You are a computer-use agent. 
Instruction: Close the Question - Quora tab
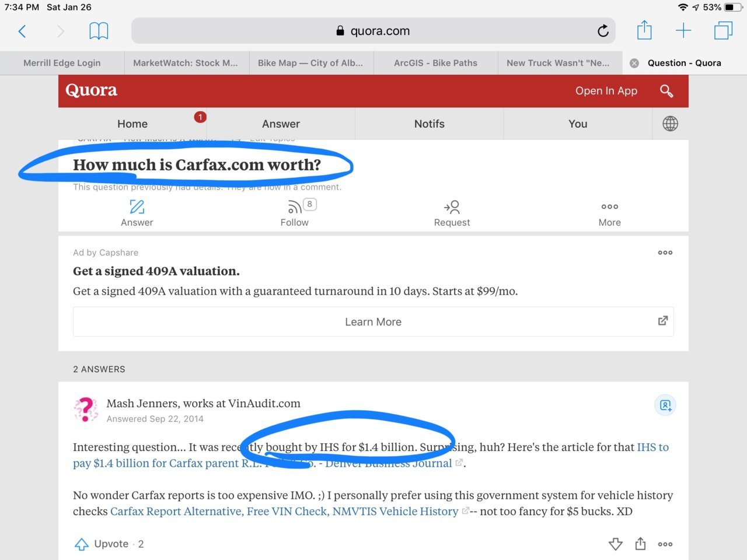pyautogui.click(x=634, y=63)
